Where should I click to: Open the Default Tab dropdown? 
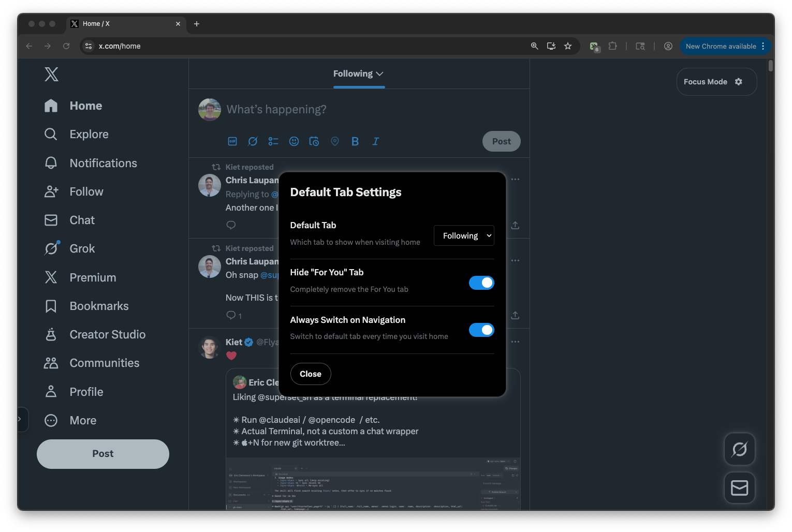(x=464, y=235)
